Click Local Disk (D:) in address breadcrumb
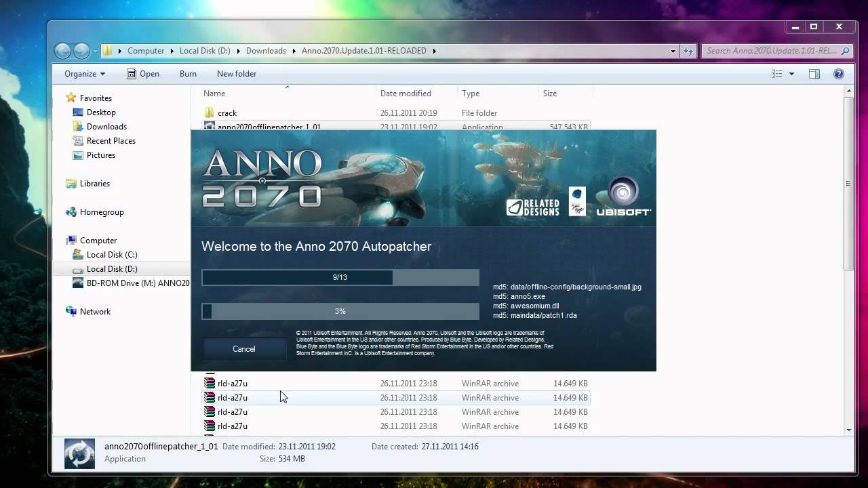This screenshot has height=488, width=868. tap(205, 51)
